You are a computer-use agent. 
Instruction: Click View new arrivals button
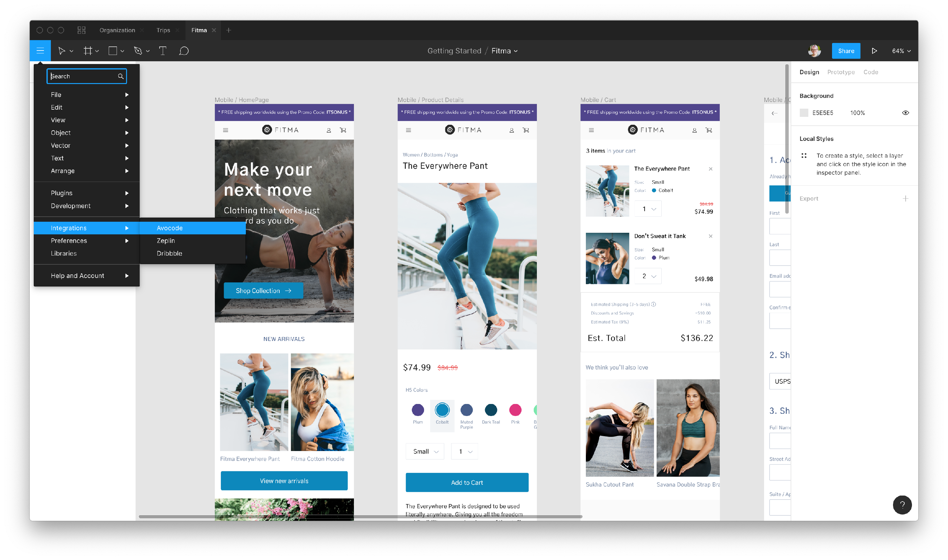point(284,481)
